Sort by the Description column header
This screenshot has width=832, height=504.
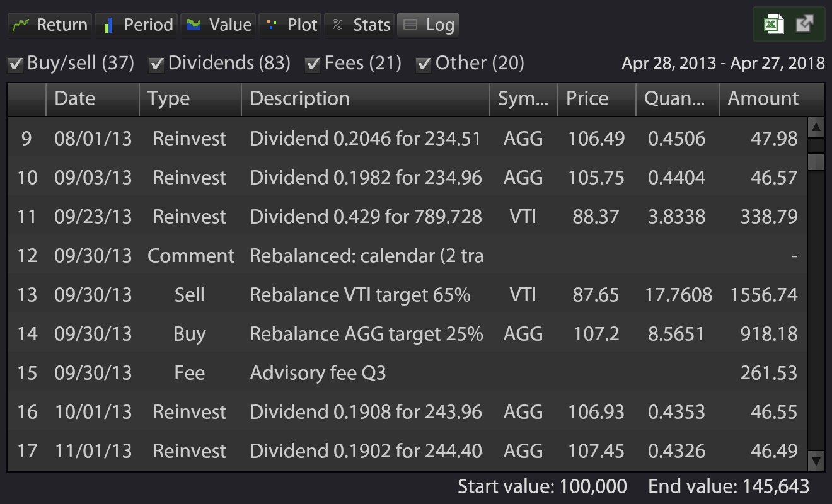pyautogui.click(x=366, y=99)
